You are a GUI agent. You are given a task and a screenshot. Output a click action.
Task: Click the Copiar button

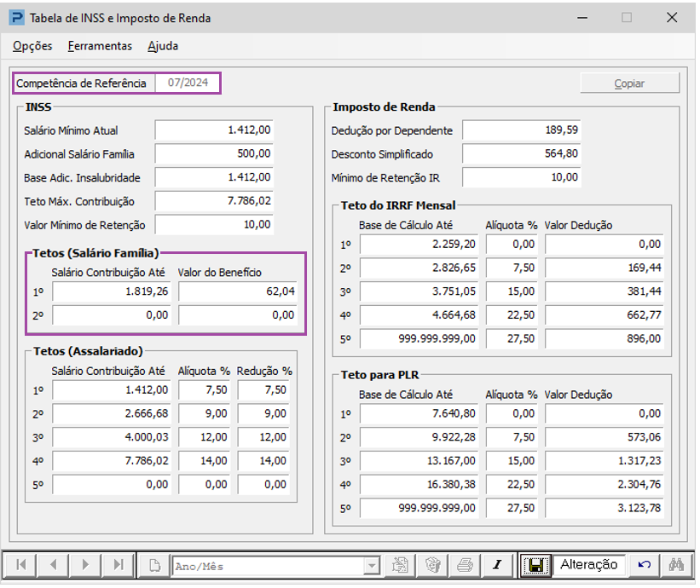pos(629,84)
